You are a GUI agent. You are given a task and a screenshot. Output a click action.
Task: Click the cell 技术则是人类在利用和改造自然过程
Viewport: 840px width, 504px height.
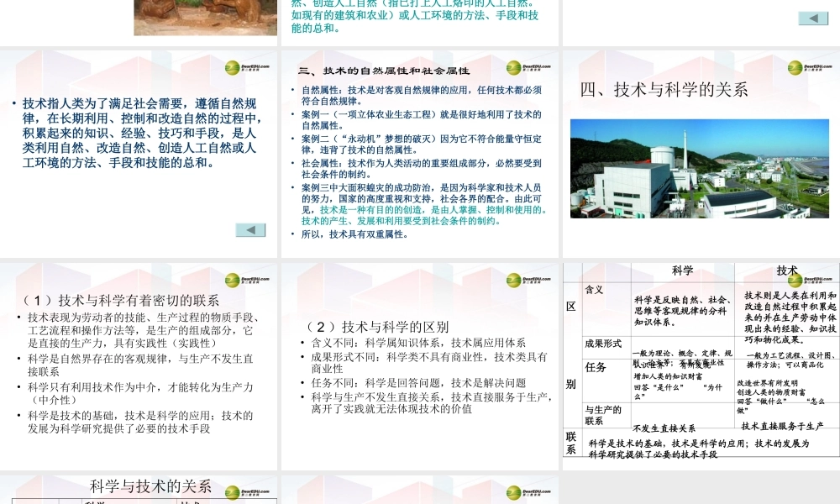[790, 318]
